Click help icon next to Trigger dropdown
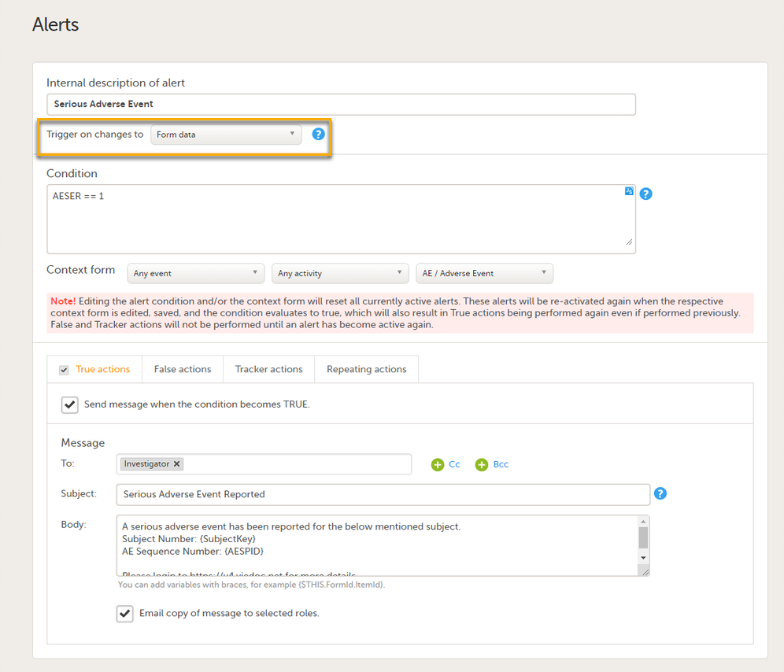784x672 pixels. click(x=318, y=135)
